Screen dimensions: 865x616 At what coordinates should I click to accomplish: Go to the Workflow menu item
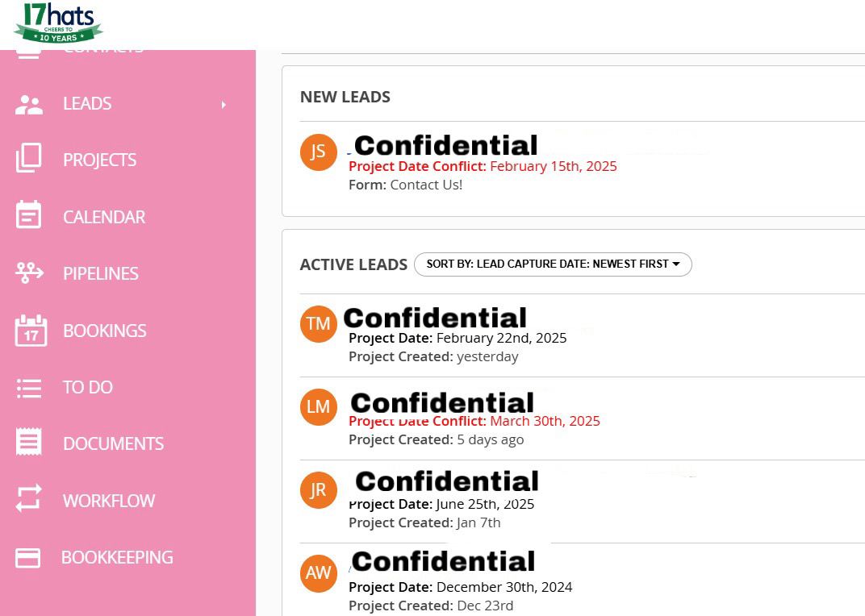tap(109, 501)
